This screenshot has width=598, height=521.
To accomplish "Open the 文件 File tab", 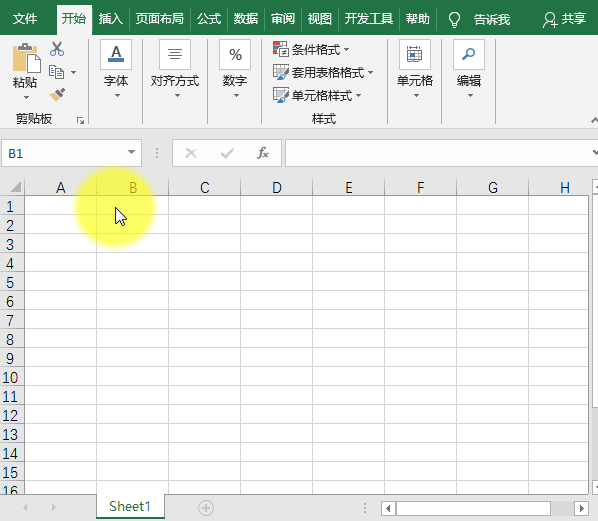I will point(25,19).
